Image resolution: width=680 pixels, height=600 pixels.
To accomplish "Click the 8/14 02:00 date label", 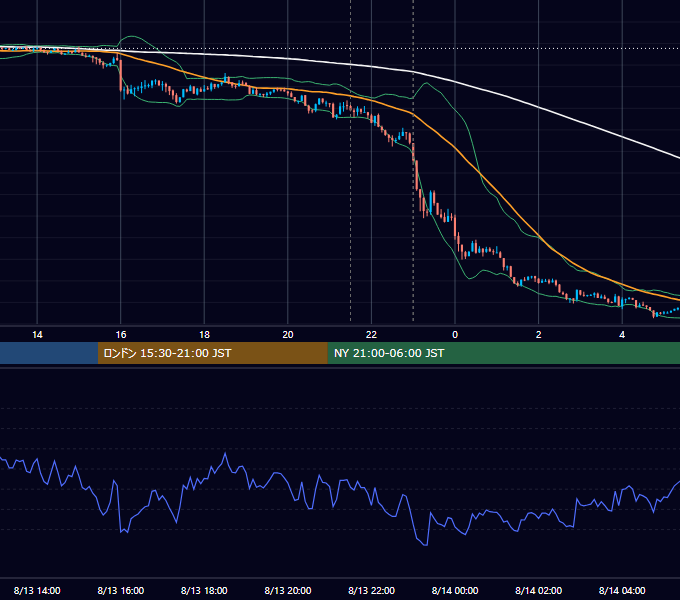I will coord(539,590).
